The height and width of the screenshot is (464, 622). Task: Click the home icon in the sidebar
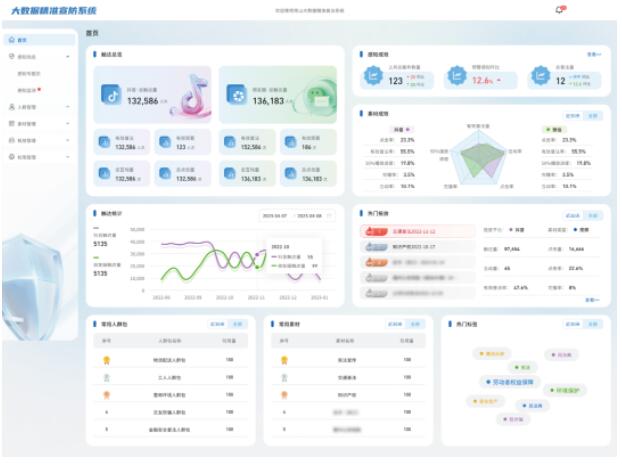coord(11,40)
